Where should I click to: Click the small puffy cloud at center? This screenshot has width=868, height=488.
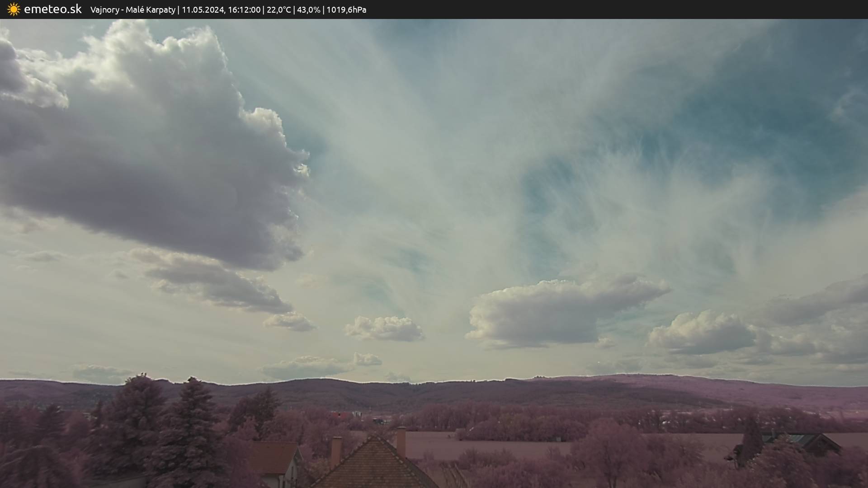tap(384, 328)
